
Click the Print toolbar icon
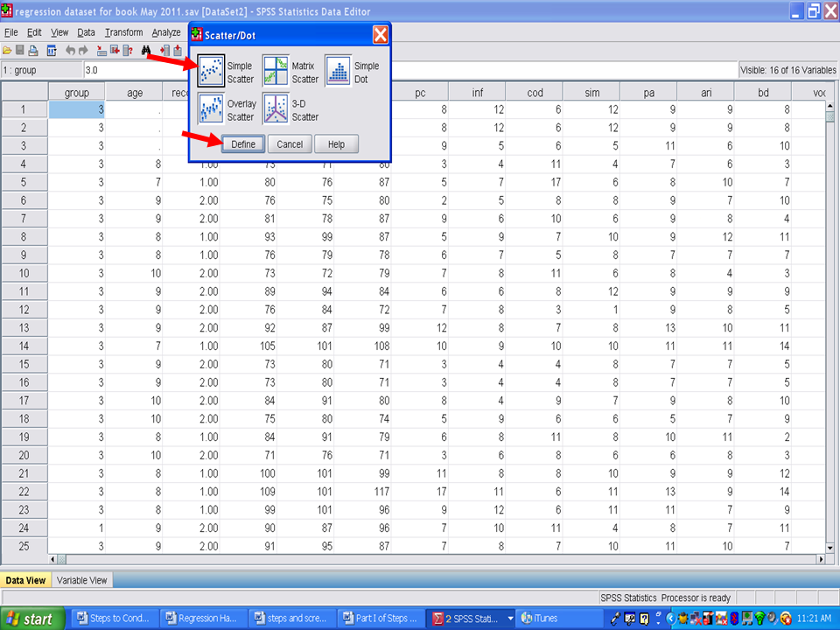[33, 50]
